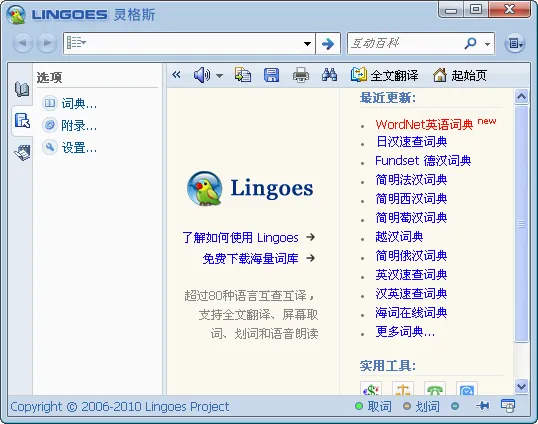Open dropdown arrow next to speaker icon
This screenshot has width=538, height=424.
(219, 75)
